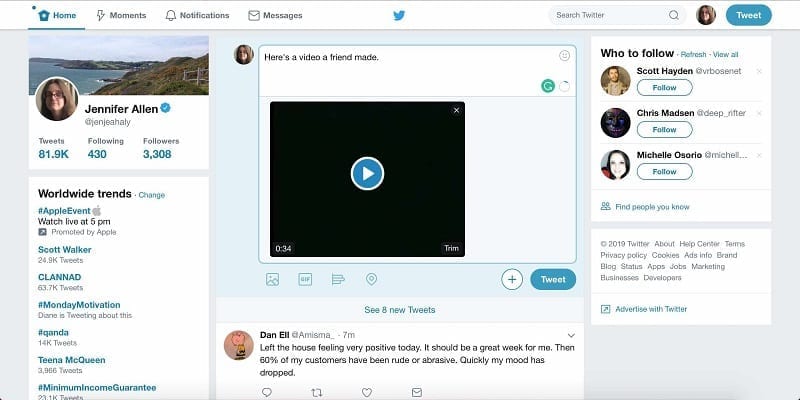Show the 8 new Tweets

pyautogui.click(x=400, y=310)
